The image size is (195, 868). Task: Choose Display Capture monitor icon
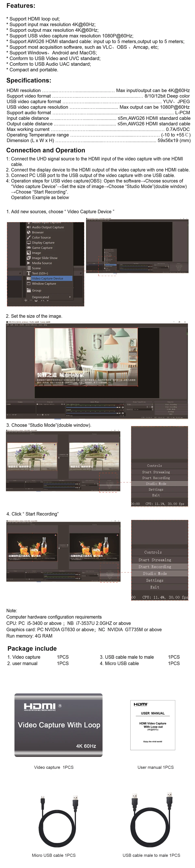(29, 242)
